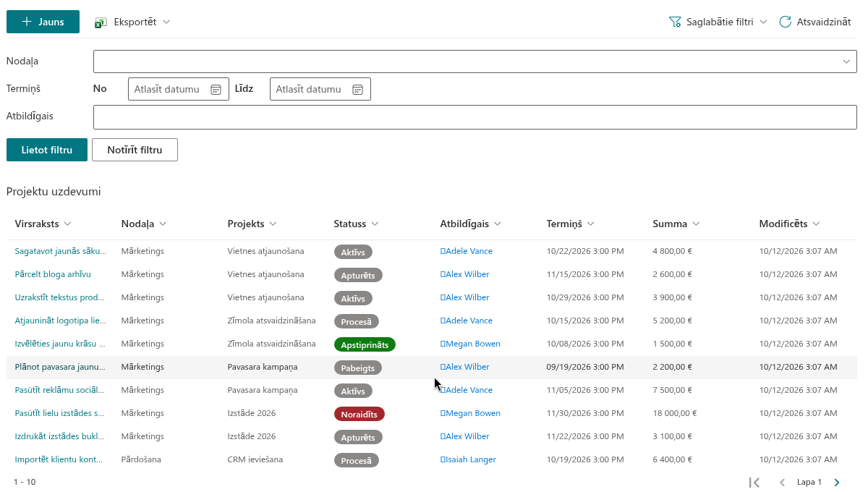
Task: Open task 'Sagatavot jaunās sāku...'
Action: [x=61, y=251]
